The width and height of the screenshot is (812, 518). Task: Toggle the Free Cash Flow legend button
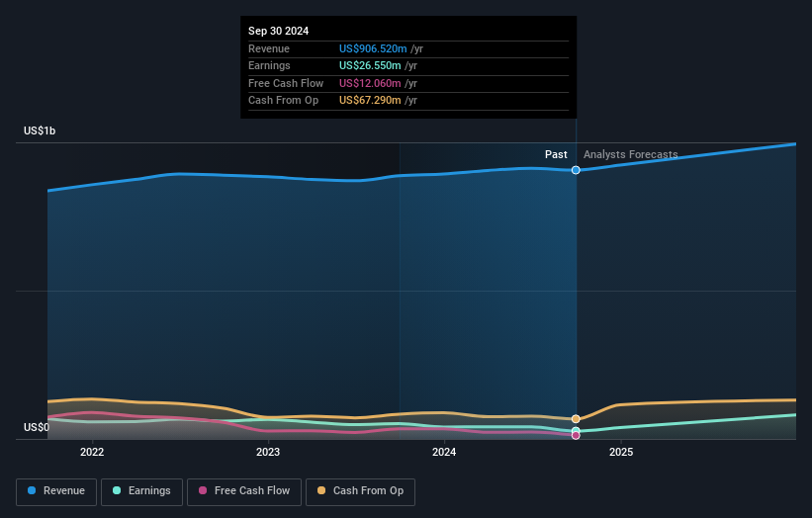[244, 491]
